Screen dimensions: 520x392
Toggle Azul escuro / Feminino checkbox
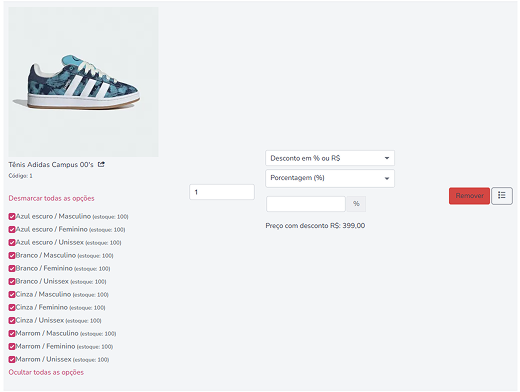(12, 230)
